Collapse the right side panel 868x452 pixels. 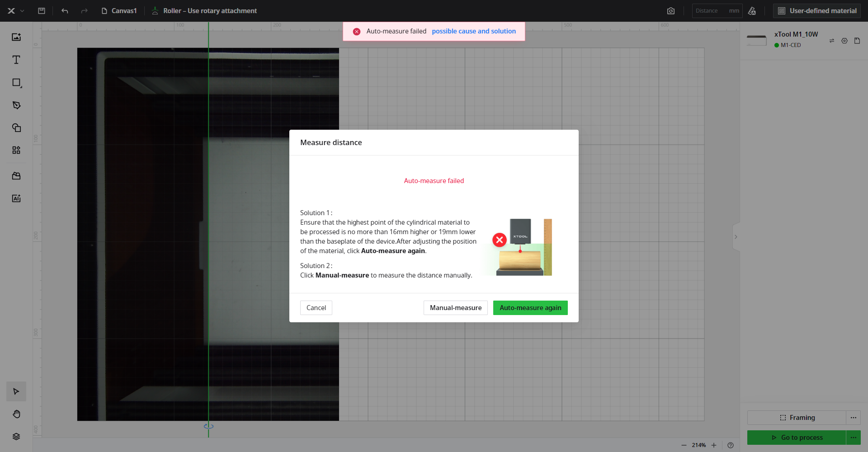(x=736, y=237)
